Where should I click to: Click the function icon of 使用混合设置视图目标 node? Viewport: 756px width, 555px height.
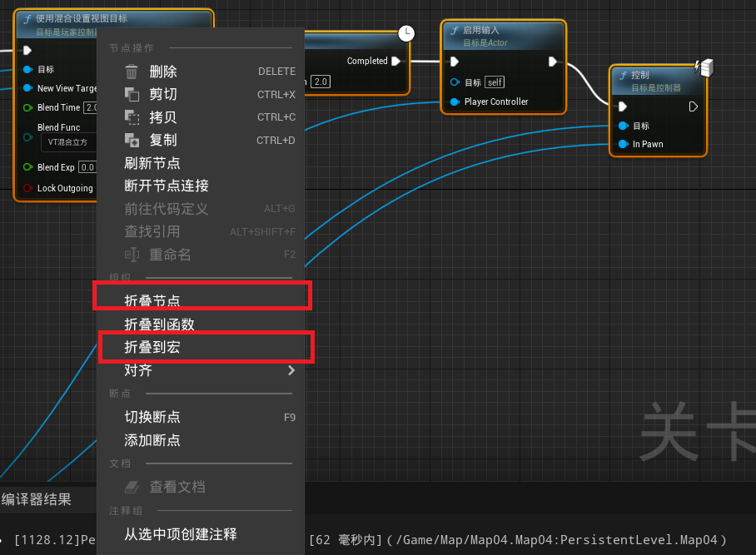(x=27, y=19)
